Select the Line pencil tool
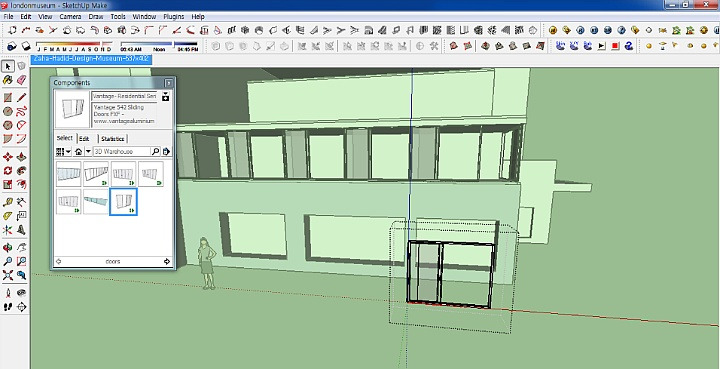Image resolution: width=720 pixels, height=369 pixels. [x=21, y=98]
